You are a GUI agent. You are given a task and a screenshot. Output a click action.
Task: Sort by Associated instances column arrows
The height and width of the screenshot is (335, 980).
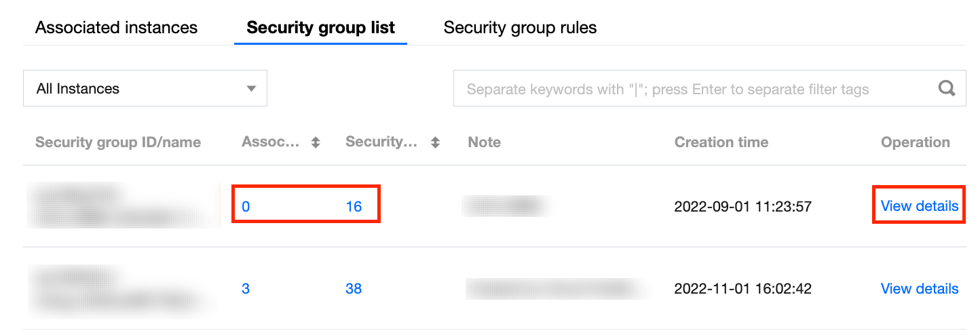[316, 142]
